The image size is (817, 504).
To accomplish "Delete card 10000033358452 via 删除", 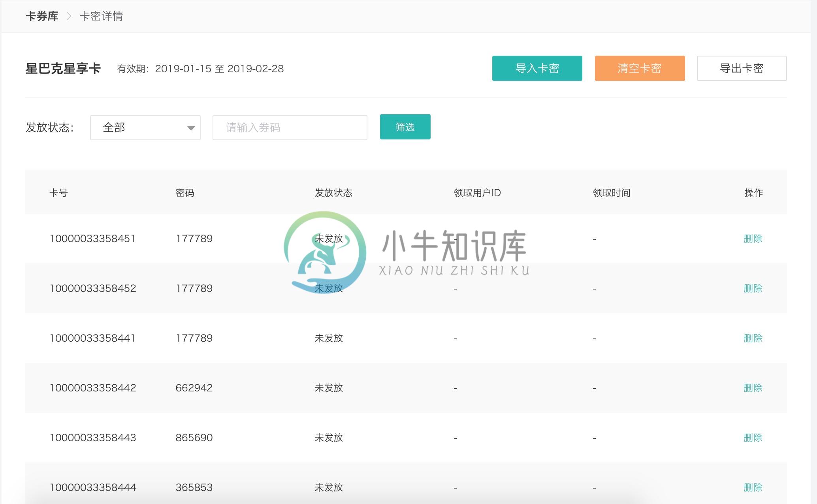I will pos(753,288).
